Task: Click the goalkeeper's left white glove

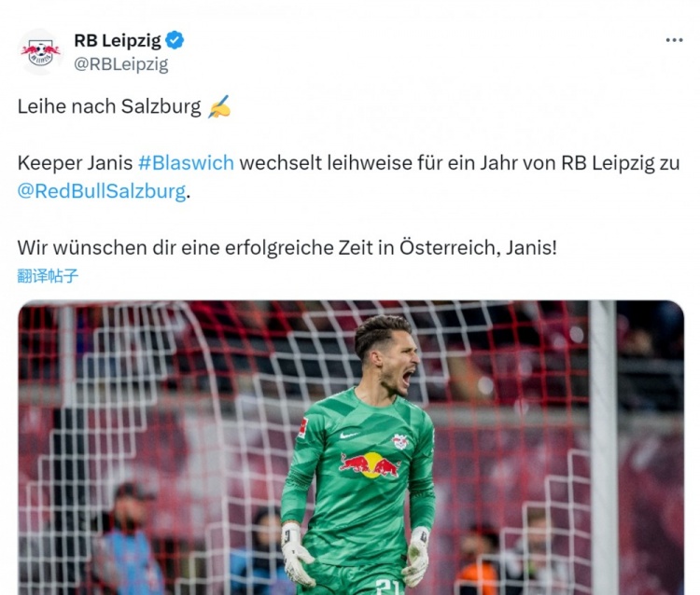Action: click(417, 556)
